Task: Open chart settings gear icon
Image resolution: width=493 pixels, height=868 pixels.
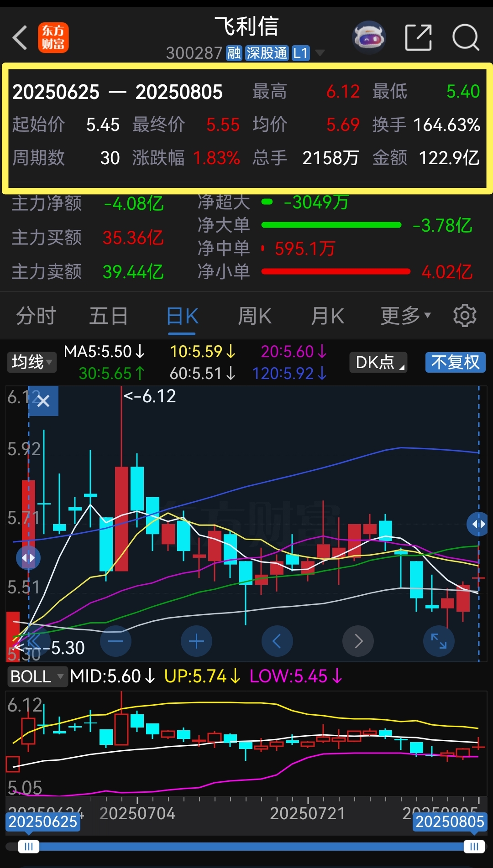Action: [465, 316]
